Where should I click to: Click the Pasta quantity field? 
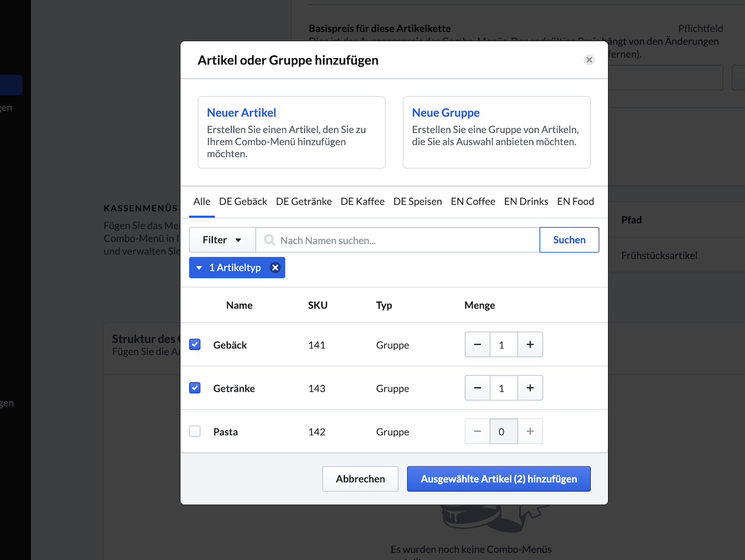point(503,431)
